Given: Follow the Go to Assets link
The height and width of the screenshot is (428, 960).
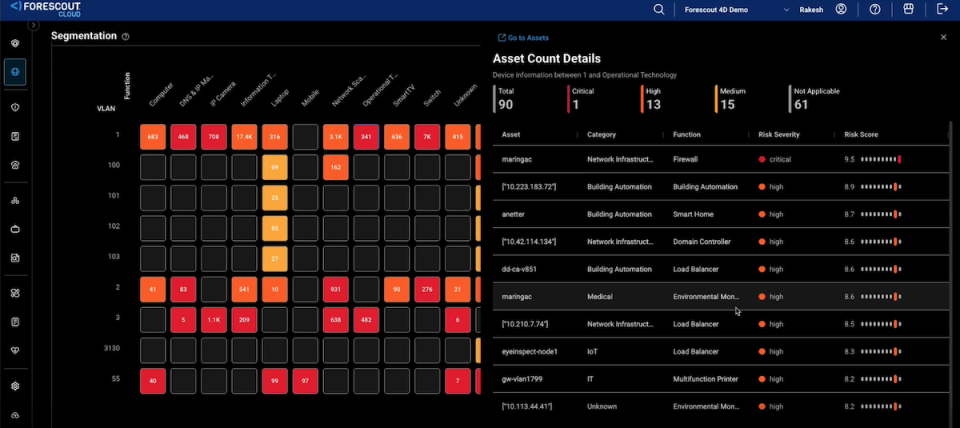Looking at the screenshot, I should coord(522,38).
